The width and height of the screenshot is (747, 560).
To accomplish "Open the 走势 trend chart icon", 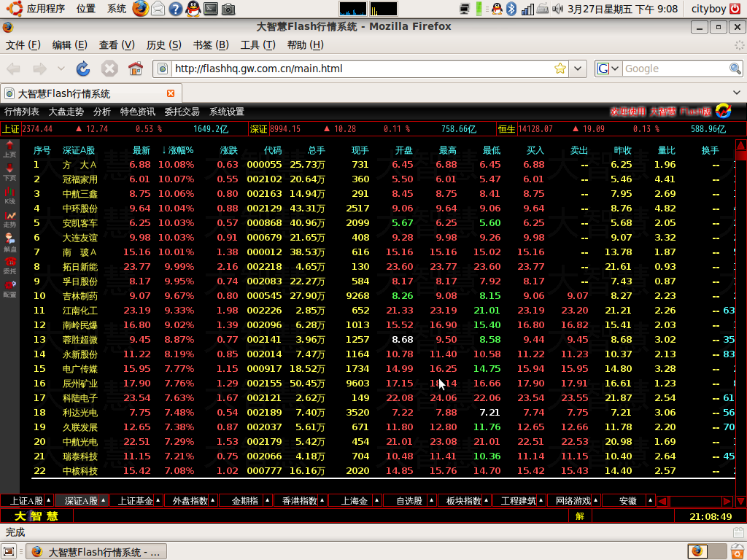I will 9,219.
